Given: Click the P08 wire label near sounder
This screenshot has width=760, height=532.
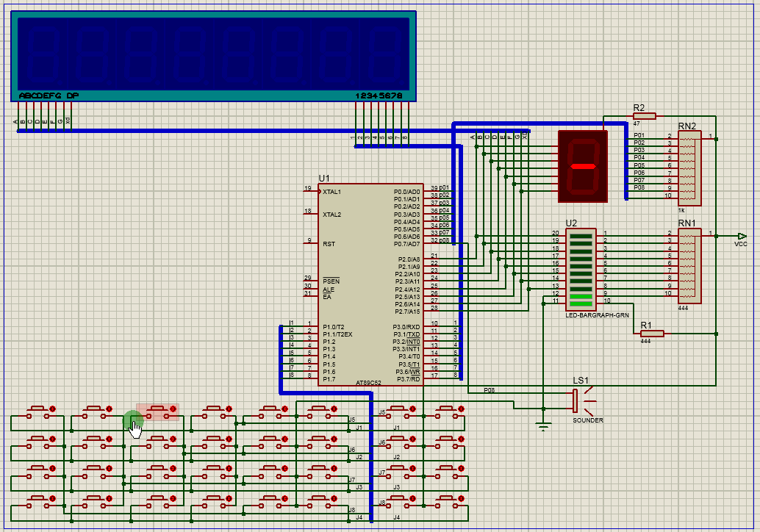Looking at the screenshot, I should tap(489, 390).
